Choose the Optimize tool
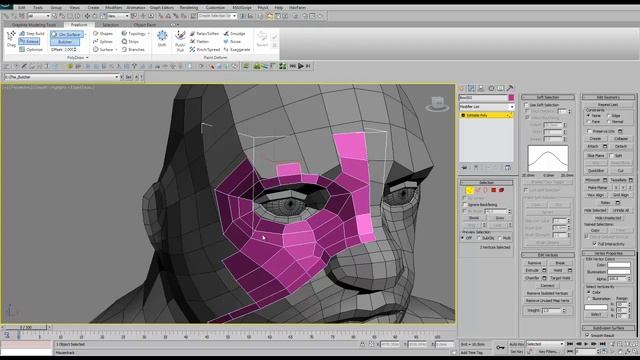 point(31,49)
